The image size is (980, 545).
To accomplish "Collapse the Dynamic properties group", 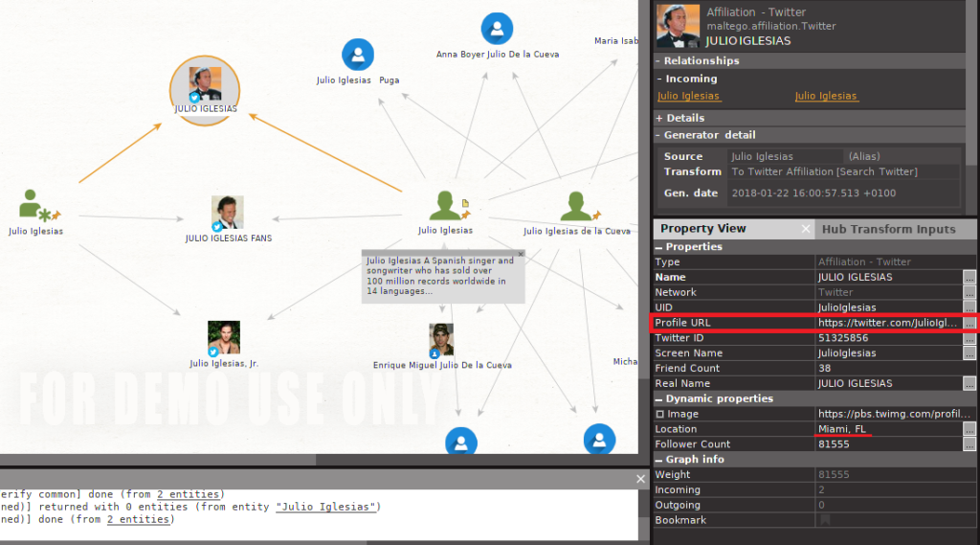I will pyautogui.click(x=658, y=398).
